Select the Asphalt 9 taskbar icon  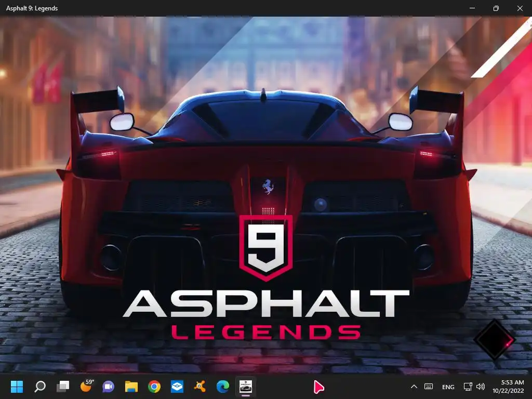click(x=246, y=387)
